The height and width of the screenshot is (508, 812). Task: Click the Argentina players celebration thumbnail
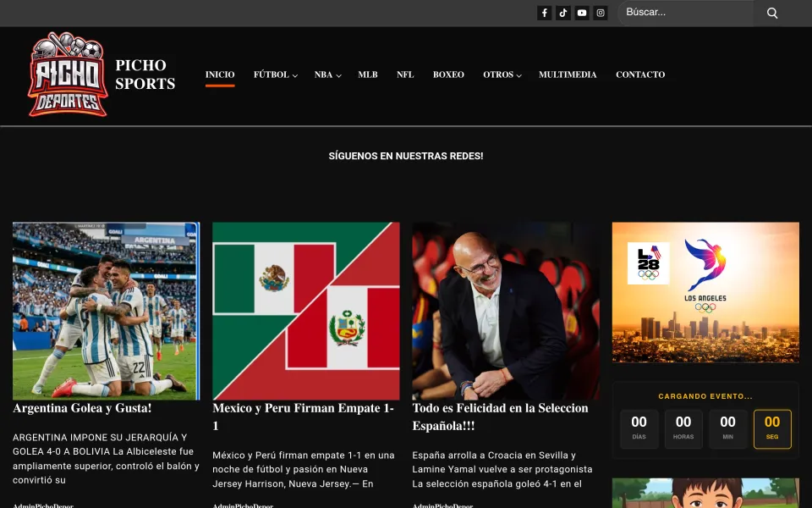click(107, 311)
